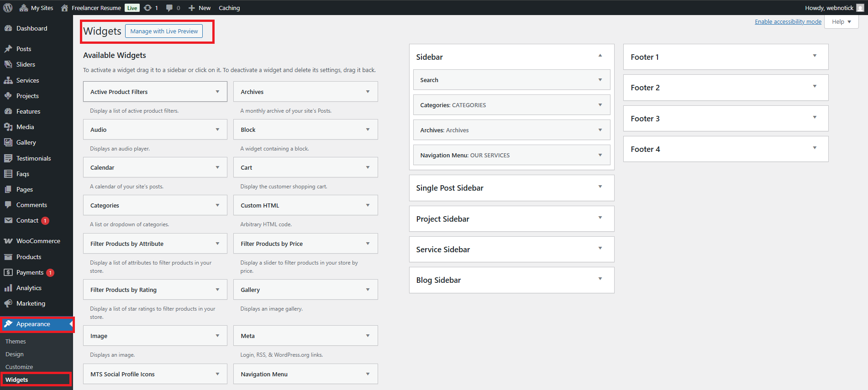Expand the Footer 1 widget area

coord(815,56)
